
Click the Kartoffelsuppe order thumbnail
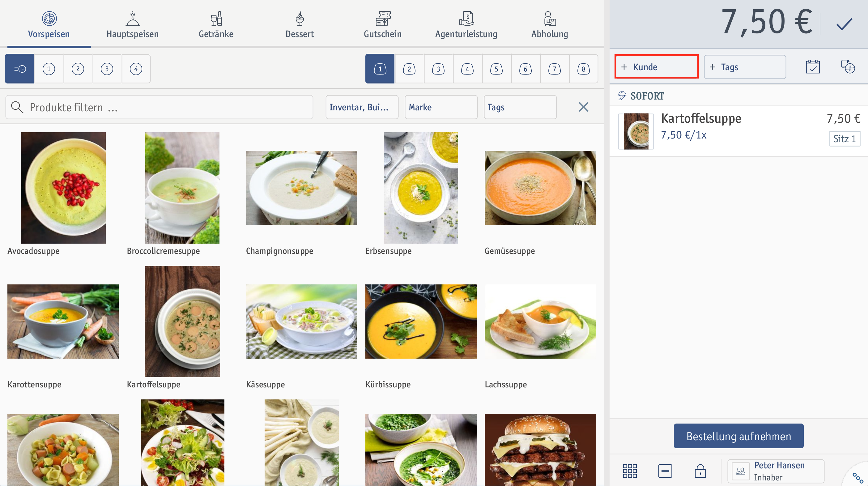pyautogui.click(x=636, y=131)
